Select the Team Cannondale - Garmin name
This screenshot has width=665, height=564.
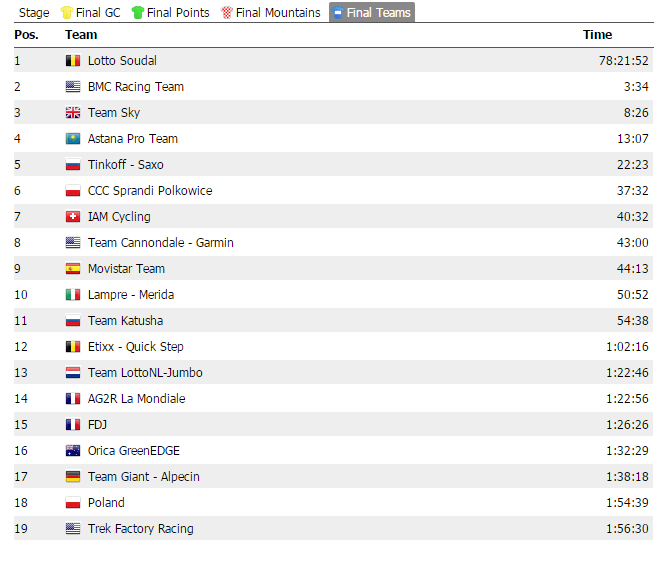point(161,243)
